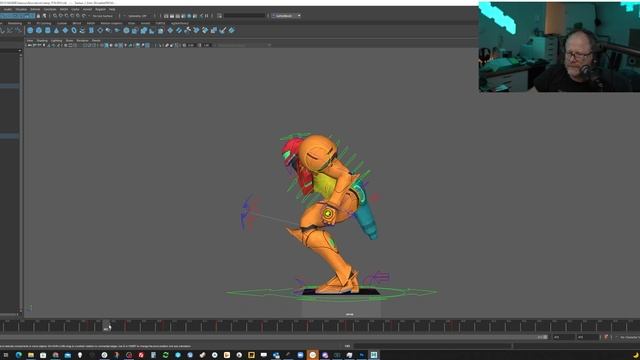
Task: Open the viewport Shading menu
Action: click(42, 41)
